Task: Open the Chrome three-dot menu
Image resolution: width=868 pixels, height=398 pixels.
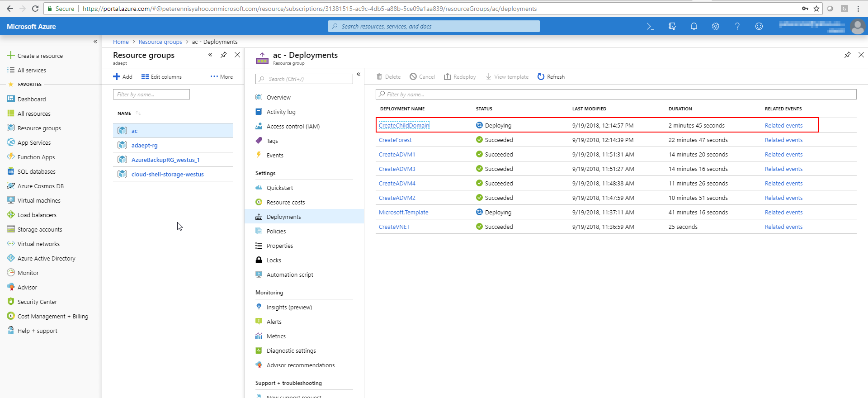Action: pyautogui.click(x=858, y=9)
